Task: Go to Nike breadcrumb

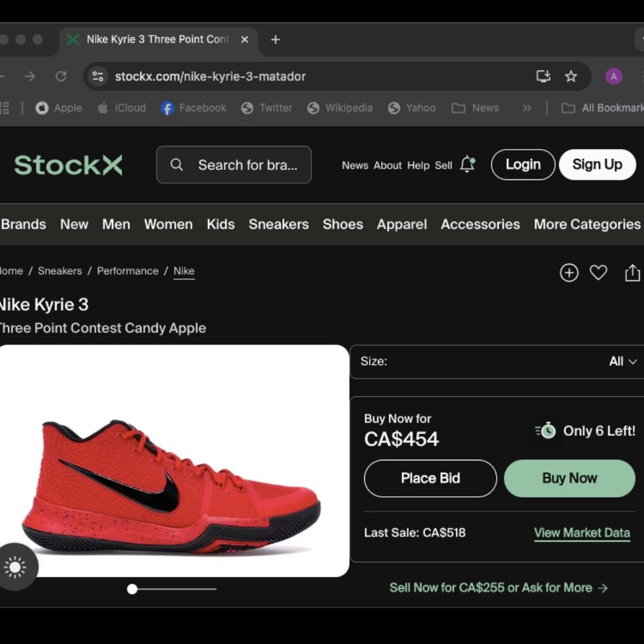Action: (x=184, y=272)
